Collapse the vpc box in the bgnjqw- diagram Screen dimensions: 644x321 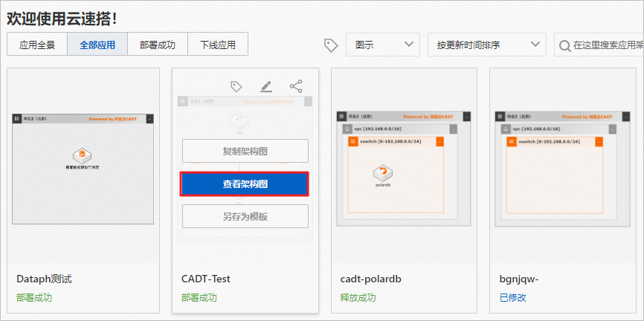pos(612,129)
